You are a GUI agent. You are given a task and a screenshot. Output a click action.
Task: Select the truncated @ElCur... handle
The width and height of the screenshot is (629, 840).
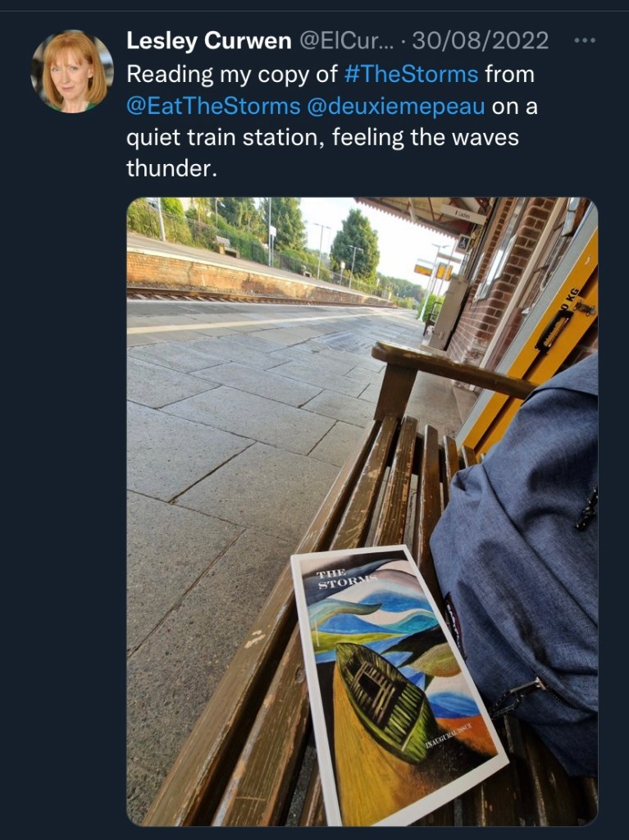click(x=345, y=41)
